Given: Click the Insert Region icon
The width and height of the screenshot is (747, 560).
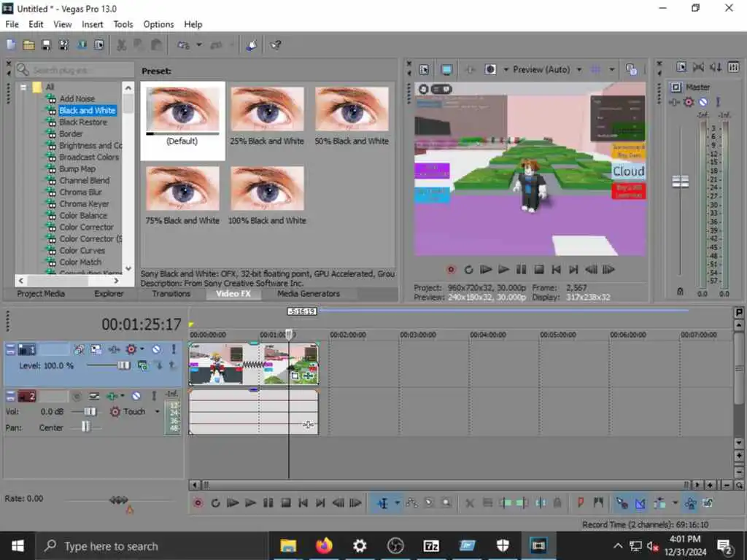Looking at the screenshot, I should click(x=598, y=502).
